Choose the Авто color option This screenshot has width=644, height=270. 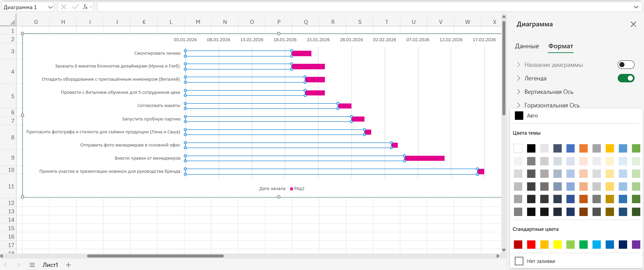(x=532, y=116)
